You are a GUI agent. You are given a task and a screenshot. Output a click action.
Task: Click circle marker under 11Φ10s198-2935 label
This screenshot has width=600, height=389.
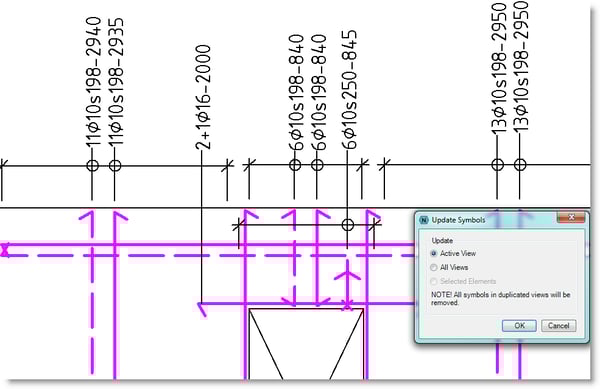click(x=115, y=166)
